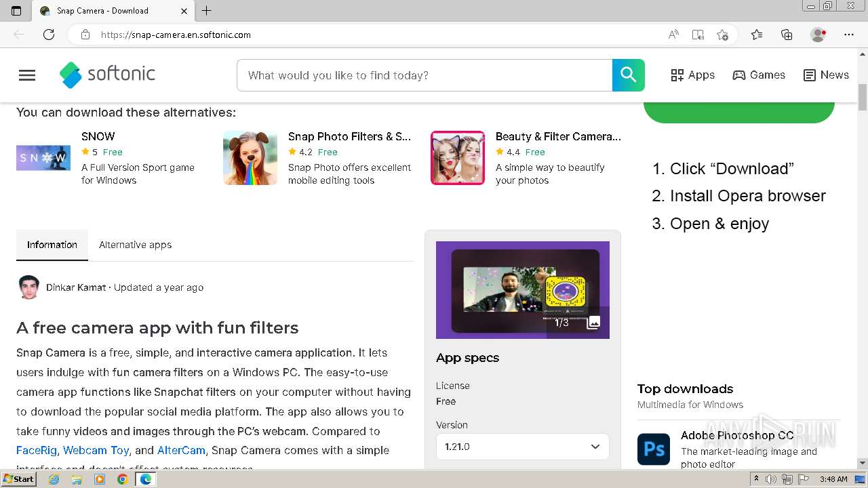Open the Softonic hamburger menu
The width and height of the screenshot is (868, 488).
[x=27, y=75]
